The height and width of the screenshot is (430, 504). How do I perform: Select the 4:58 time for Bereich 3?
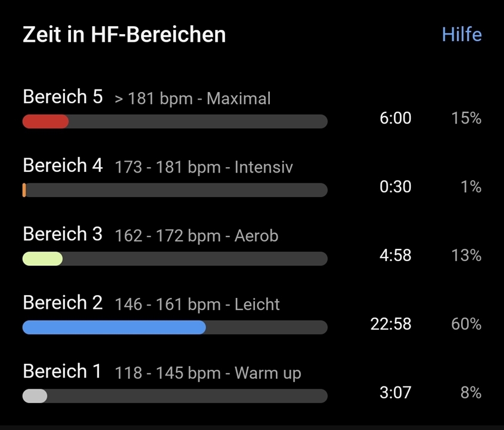[395, 255]
